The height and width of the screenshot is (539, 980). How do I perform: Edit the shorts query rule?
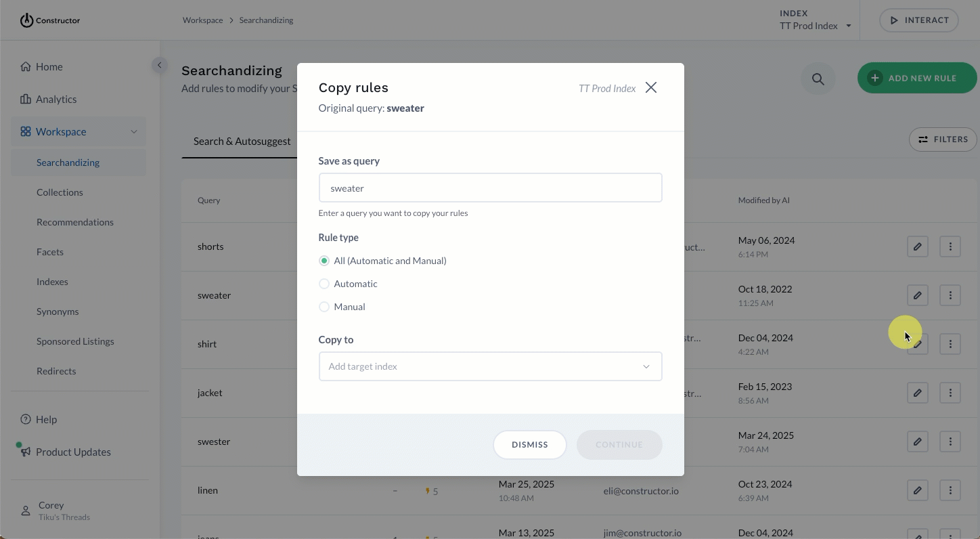[x=918, y=246]
